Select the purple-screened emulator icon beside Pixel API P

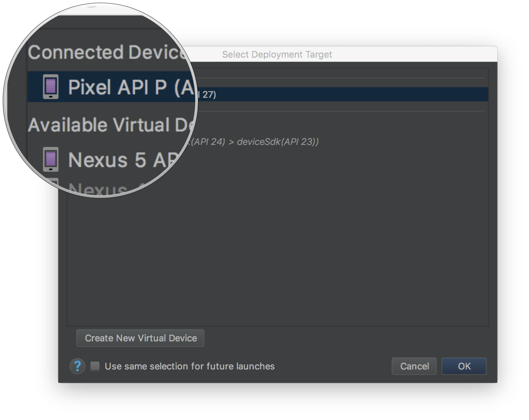(51, 87)
